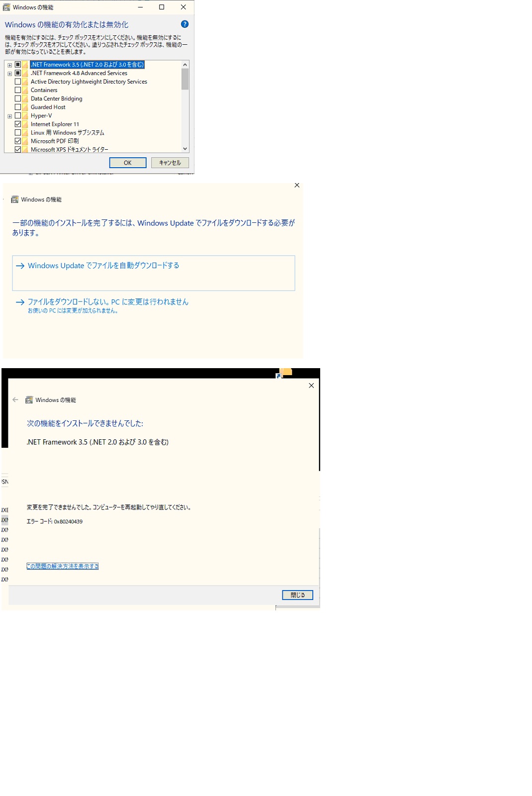532x796 pixels.
Task: Select the Guarded Host row text
Action: (x=48, y=107)
